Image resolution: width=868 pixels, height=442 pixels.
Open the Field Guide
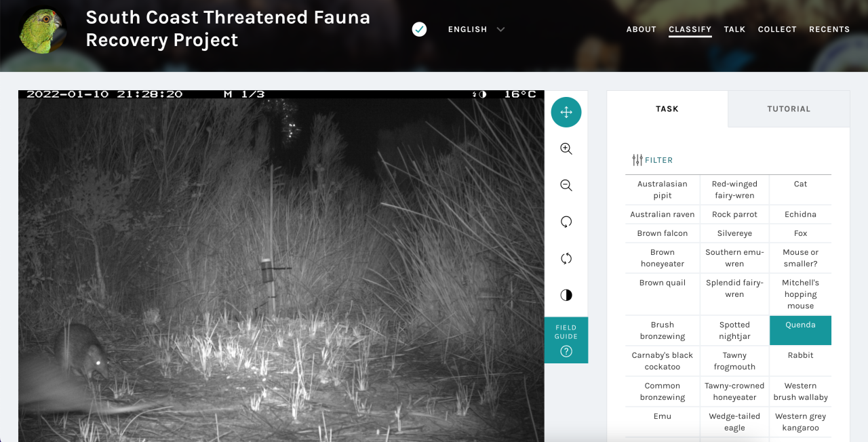pyautogui.click(x=566, y=340)
